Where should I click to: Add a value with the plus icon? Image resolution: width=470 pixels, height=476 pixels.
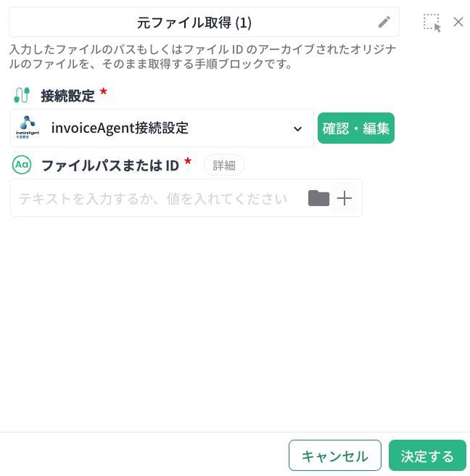[x=345, y=198]
